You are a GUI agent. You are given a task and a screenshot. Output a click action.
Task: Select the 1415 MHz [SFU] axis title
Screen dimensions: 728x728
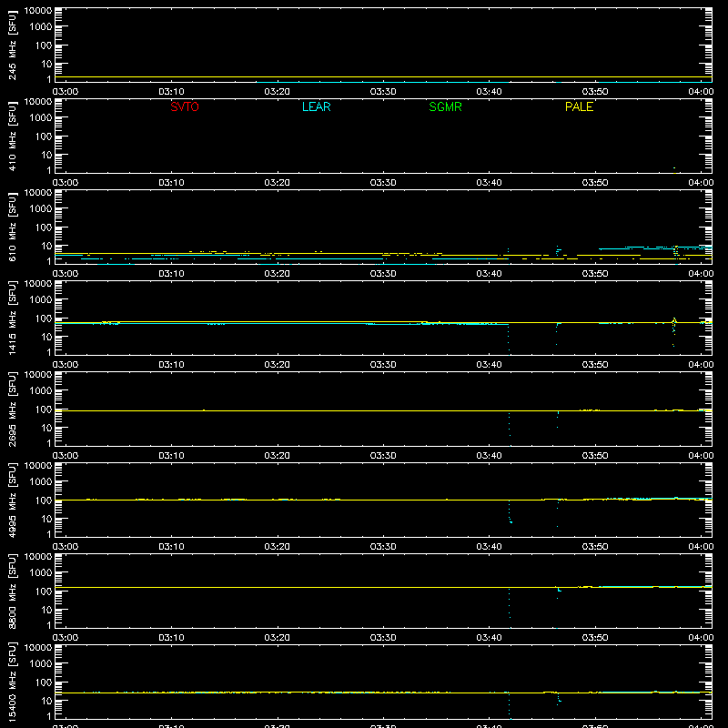click(x=12, y=318)
